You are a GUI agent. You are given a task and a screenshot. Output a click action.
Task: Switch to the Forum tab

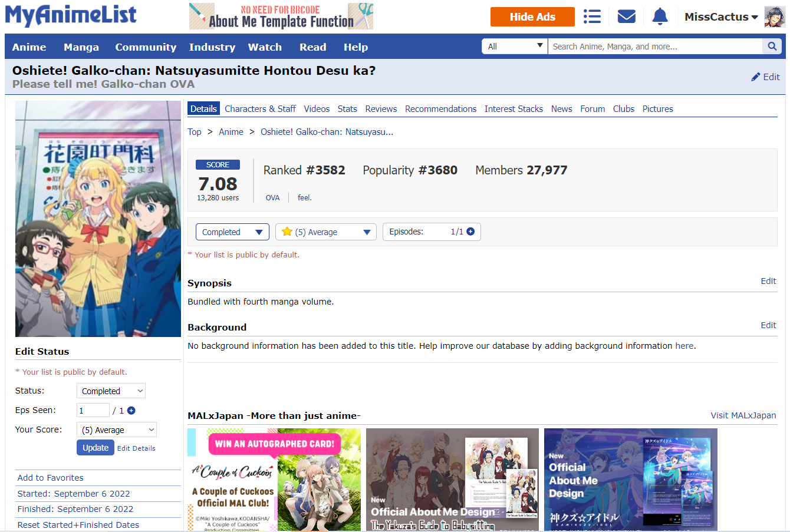pyautogui.click(x=592, y=109)
